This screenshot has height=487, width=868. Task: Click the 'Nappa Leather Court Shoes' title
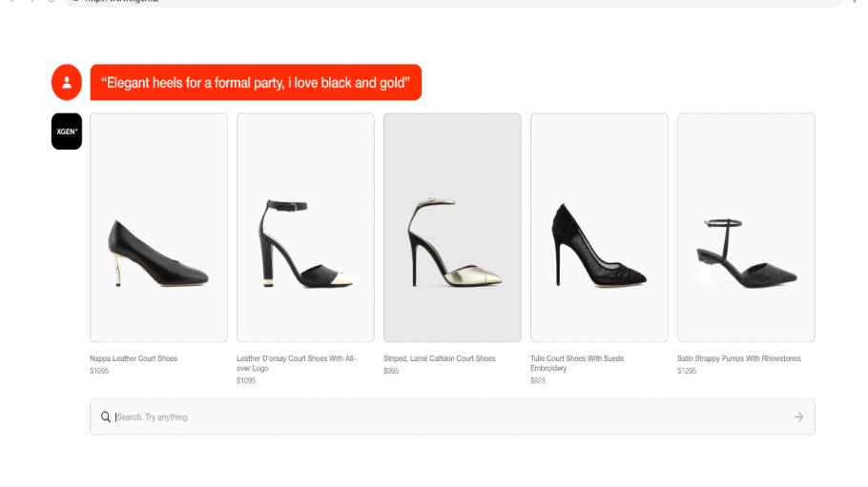134,358
